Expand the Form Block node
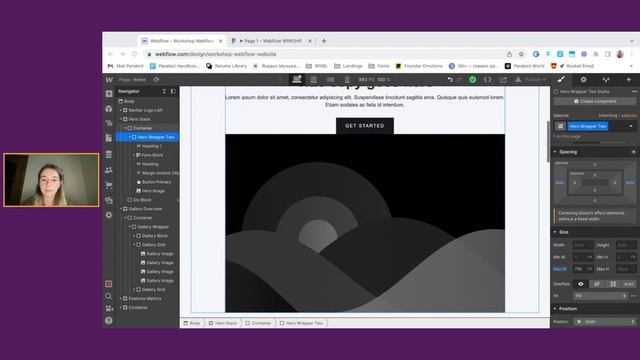 [134, 155]
